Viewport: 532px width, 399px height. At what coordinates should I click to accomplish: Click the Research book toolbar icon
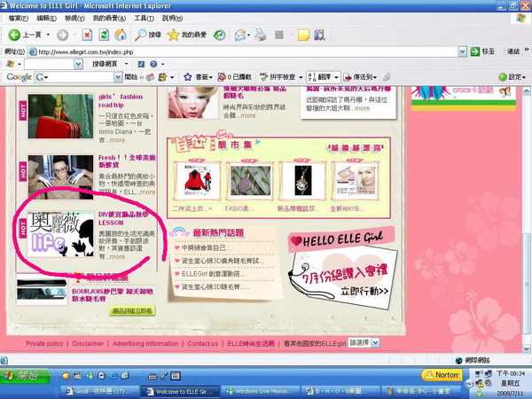(x=319, y=35)
